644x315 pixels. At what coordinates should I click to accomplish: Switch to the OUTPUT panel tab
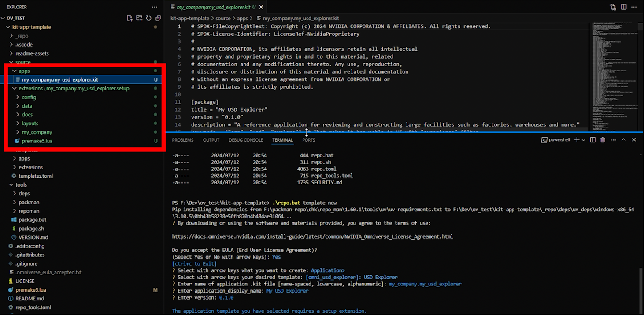211,140
